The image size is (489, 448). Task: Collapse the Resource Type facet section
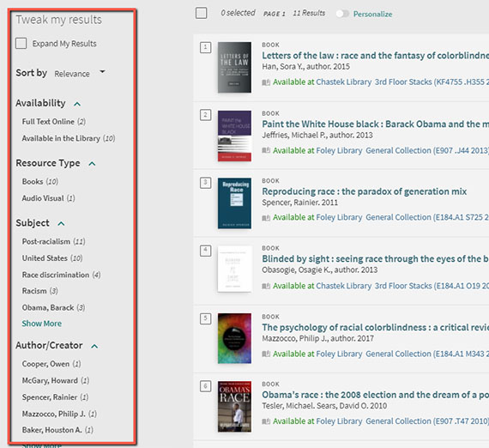[x=92, y=164]
